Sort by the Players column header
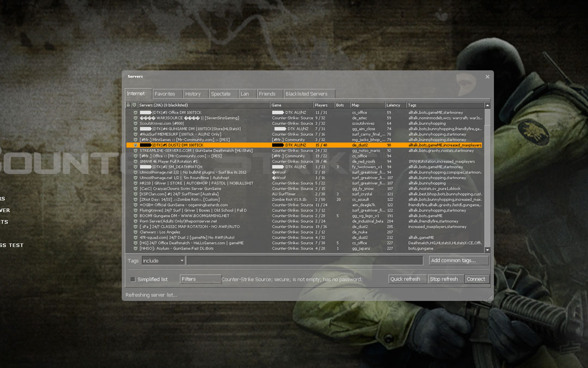588x368 pixels. coord(323,105)
